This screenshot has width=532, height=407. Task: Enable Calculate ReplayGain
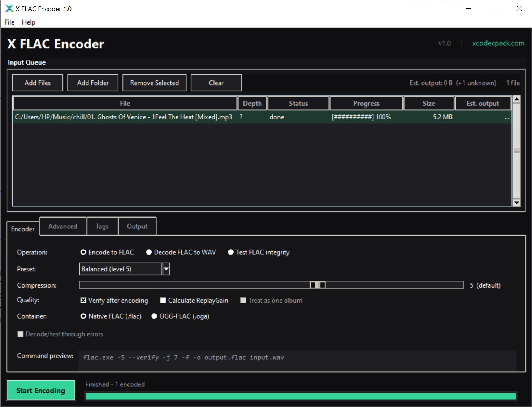[163, 300]
